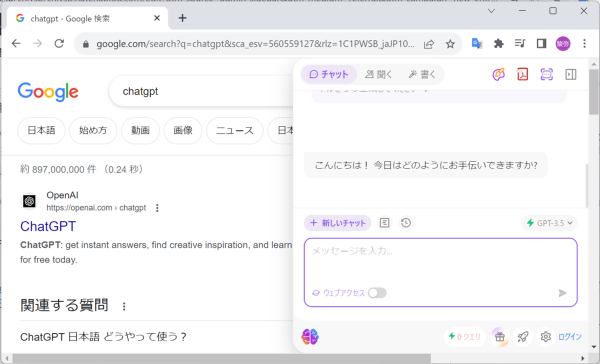Switch to チャット tab in sidebar

point(329,74)
